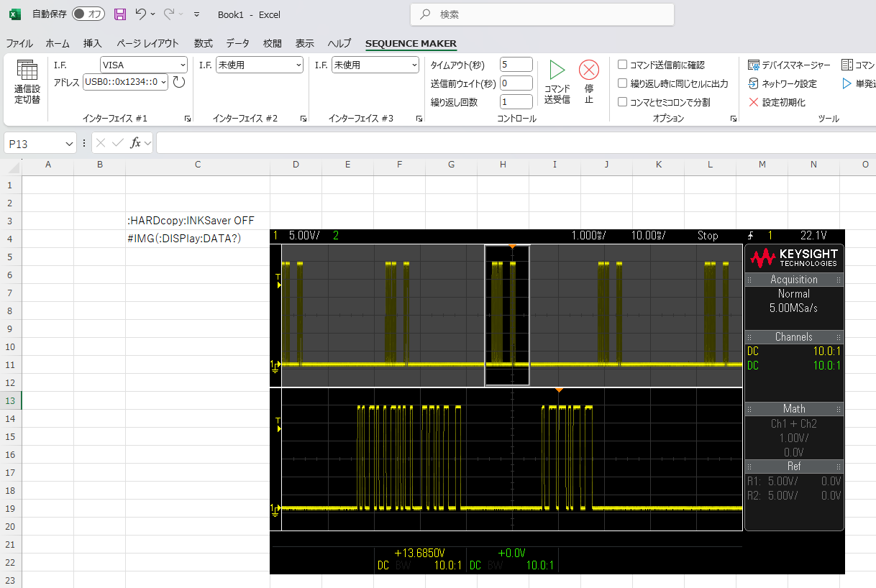Enable コマンド送信前に確認 checkbox
Image resolution: width=876 pixels, height=588 pixels.
click(623, 65)
